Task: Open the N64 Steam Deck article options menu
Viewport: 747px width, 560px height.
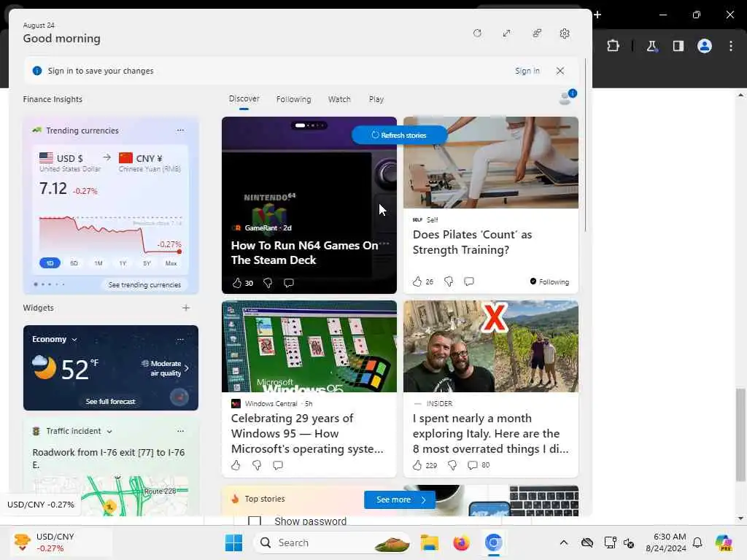Action: 384,244
